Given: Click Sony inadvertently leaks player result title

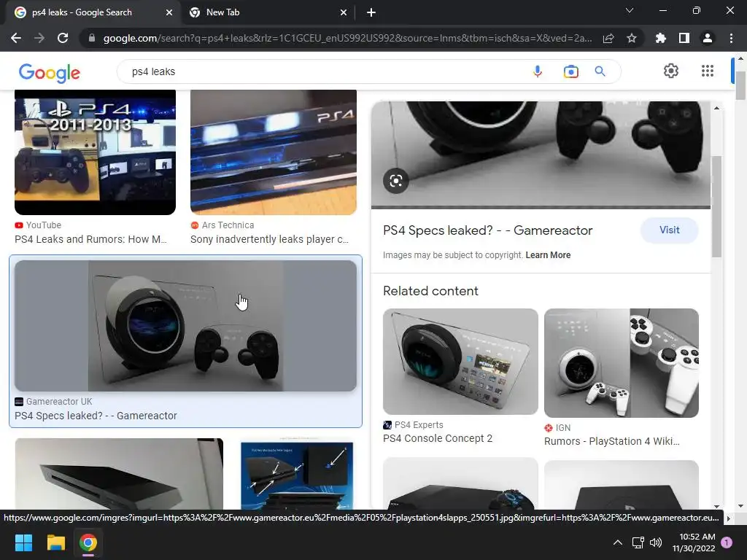Looking at the screenshot, I should pos(270,239).
